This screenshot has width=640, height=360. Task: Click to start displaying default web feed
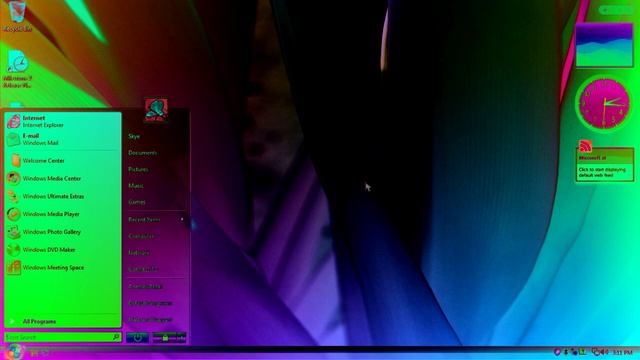(605, 172)
